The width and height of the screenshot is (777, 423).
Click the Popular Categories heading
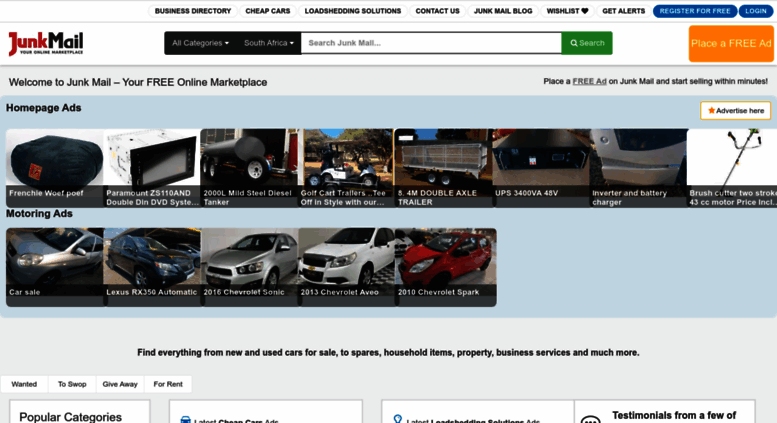[x=70, y=417]
